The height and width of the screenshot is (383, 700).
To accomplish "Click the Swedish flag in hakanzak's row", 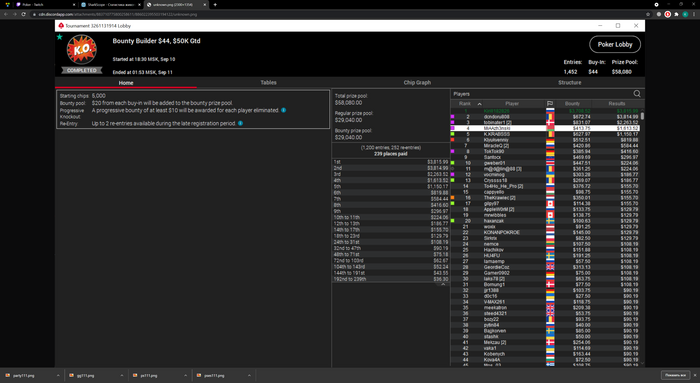I will pos(550,221).
